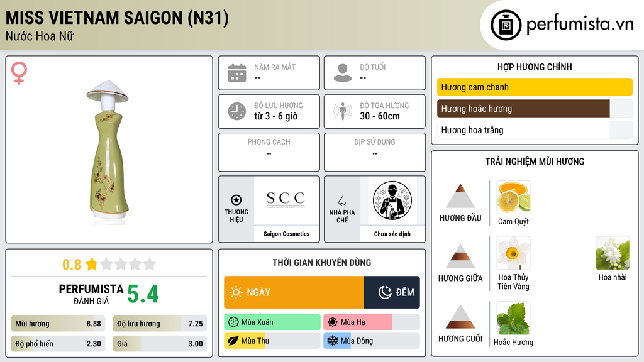Screen dimensions: 644x362
Task: Click the perfumer illustration above Chưa xác định
Action: click(x=392, y=200)
